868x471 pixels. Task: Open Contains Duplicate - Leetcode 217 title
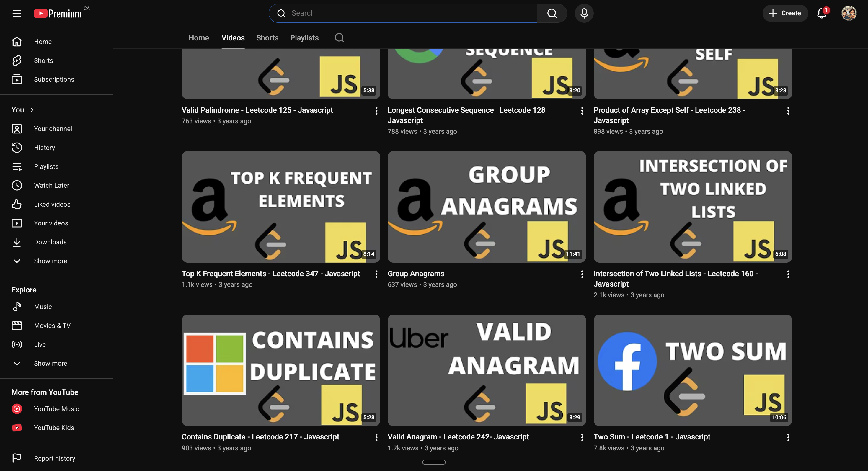tap(260, 437)
